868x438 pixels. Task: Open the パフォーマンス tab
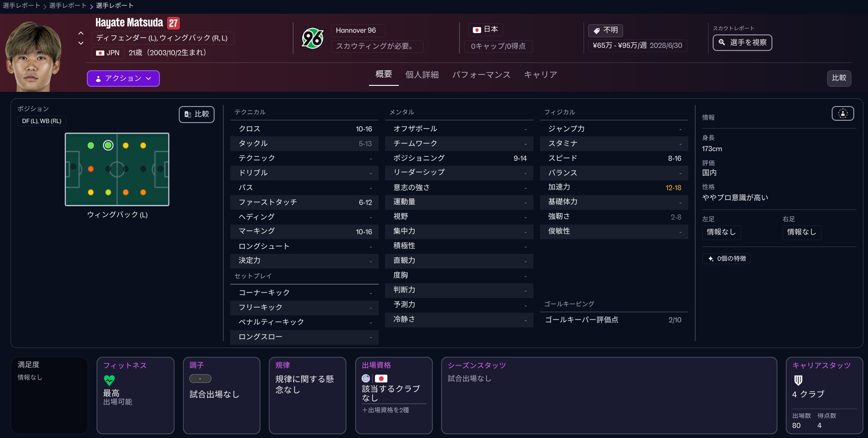(x=481, y=75)
